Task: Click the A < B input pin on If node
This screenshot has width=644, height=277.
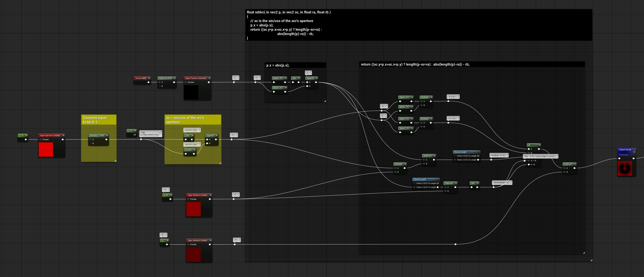Action: click(529, 165)
